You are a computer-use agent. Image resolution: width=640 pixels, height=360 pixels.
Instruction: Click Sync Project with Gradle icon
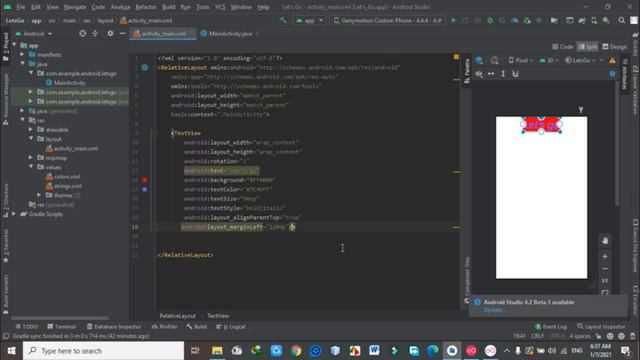pos(582,20)
